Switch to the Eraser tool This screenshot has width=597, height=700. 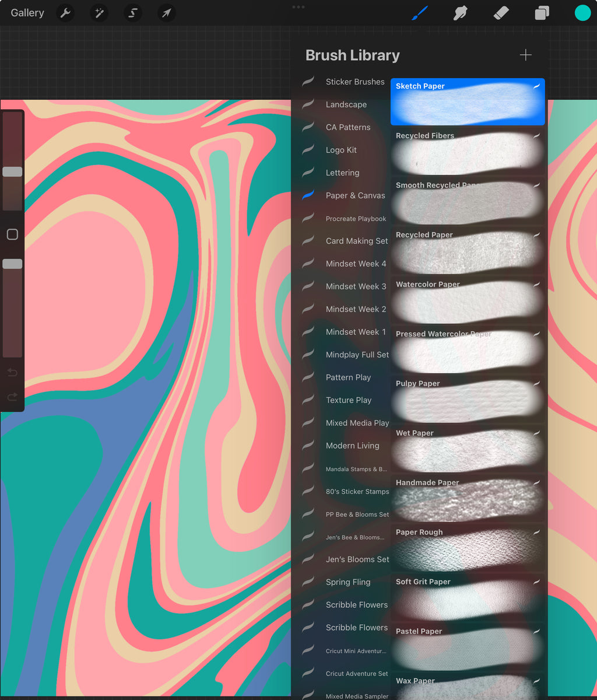(501, 13)
